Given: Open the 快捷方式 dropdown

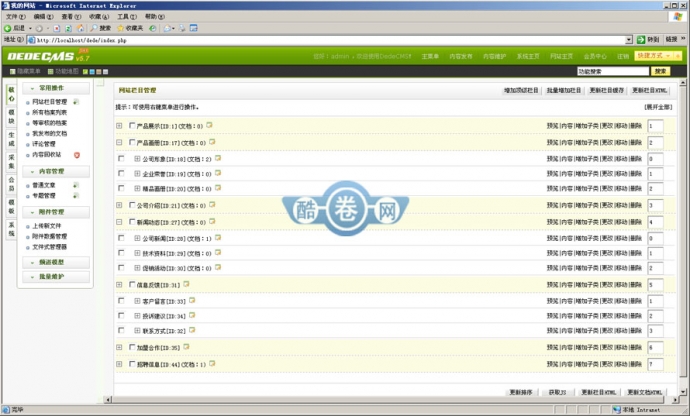Looking at the screenshot, I should 653,56.
